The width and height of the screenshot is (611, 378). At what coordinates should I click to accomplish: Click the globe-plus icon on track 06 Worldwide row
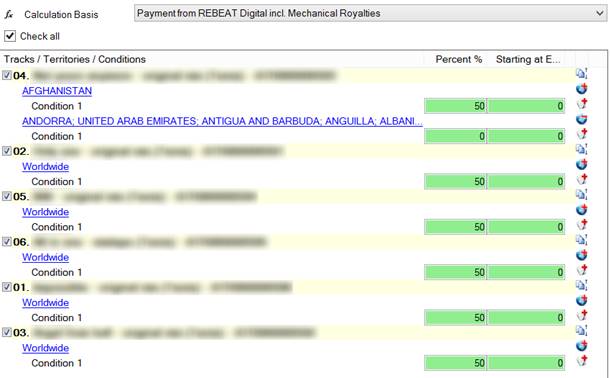[x=582, y=255]
